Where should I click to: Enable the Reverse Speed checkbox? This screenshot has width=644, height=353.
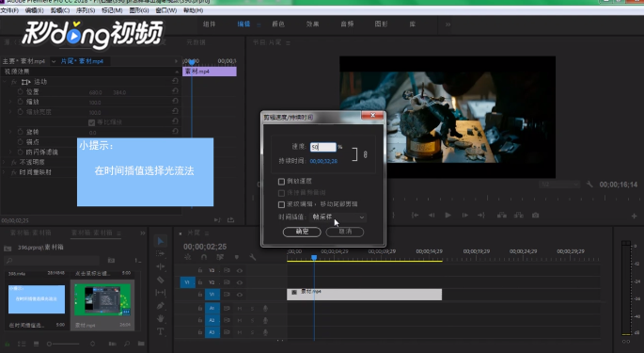coord(281,181)
